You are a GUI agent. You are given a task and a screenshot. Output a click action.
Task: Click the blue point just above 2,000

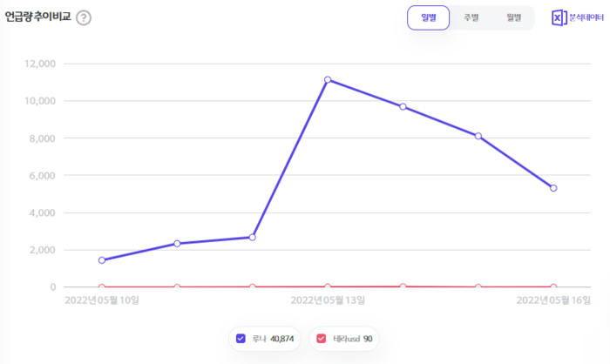pos(177,244)
